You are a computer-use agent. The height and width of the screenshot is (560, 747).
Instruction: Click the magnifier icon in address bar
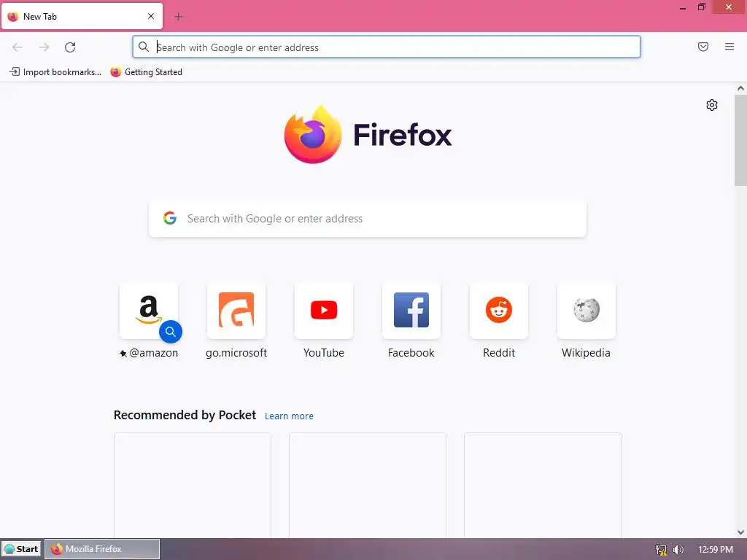144,47
